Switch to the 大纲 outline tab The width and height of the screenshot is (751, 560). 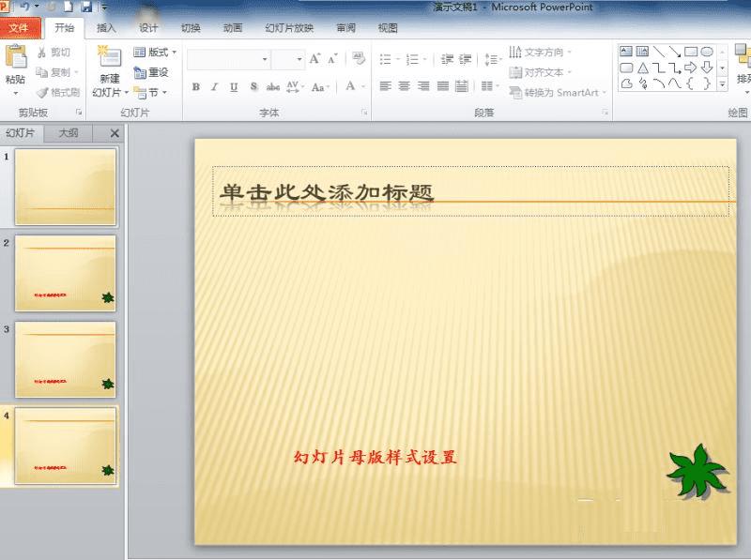[69, 133]
